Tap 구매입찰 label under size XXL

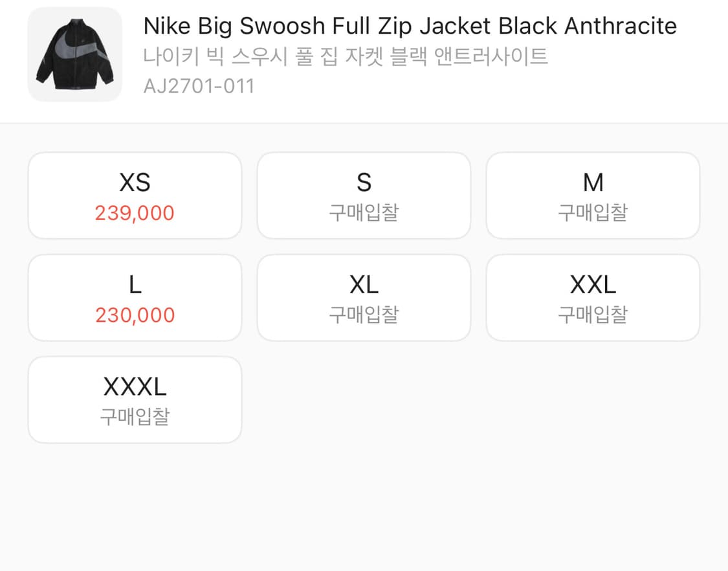(x=593, y=315)
